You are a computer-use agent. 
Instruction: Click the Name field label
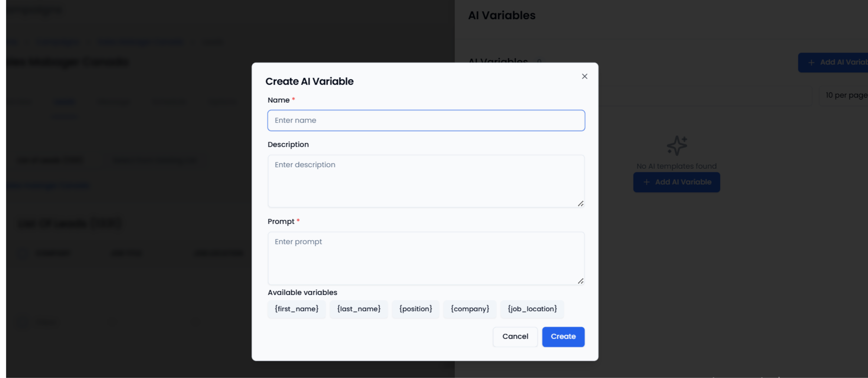click(278, 100)
